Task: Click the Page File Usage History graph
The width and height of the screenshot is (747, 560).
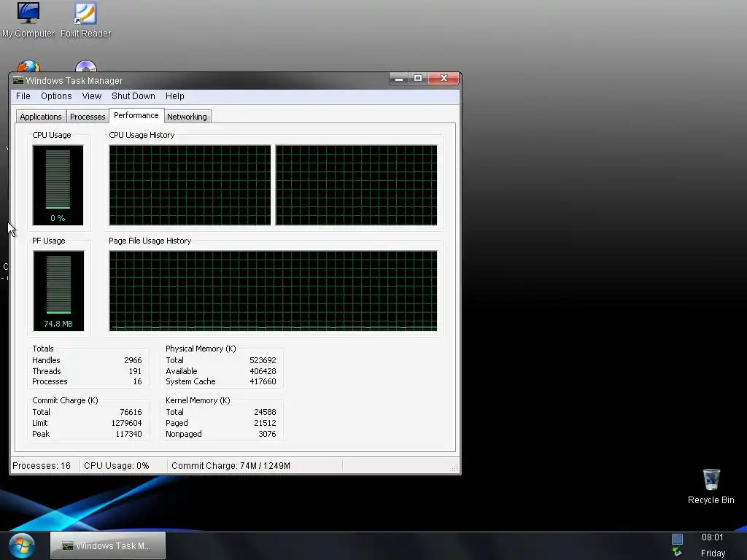Action: [273, 291]
